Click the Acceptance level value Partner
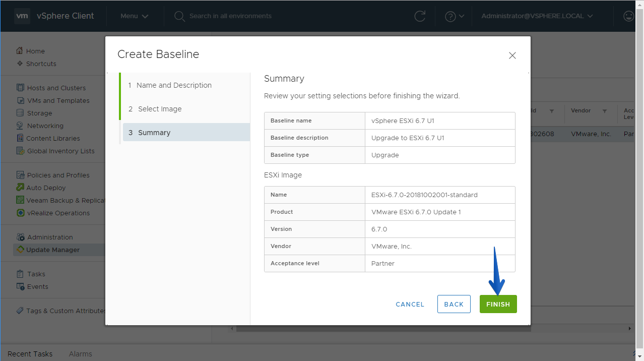 click(x=383, y=263)
